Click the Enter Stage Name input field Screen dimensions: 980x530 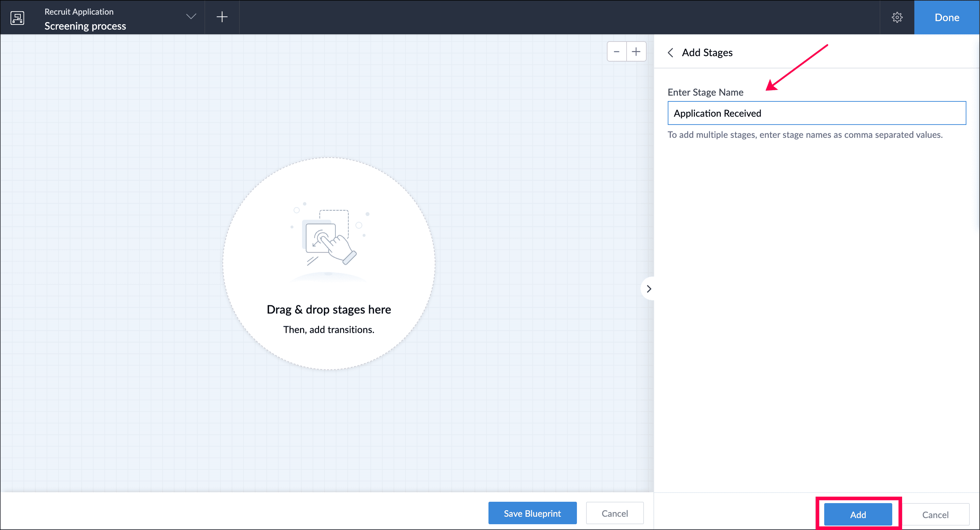[x=816, y=113]
